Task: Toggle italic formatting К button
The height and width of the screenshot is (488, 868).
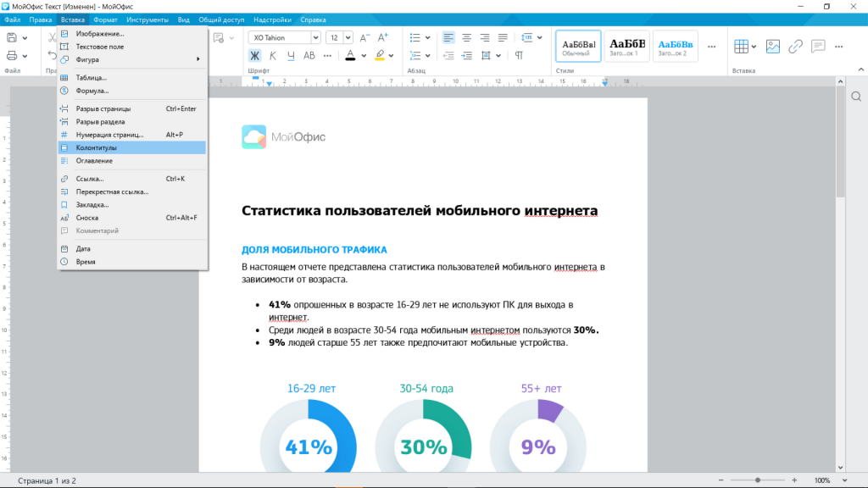Action: coord(273,56)
